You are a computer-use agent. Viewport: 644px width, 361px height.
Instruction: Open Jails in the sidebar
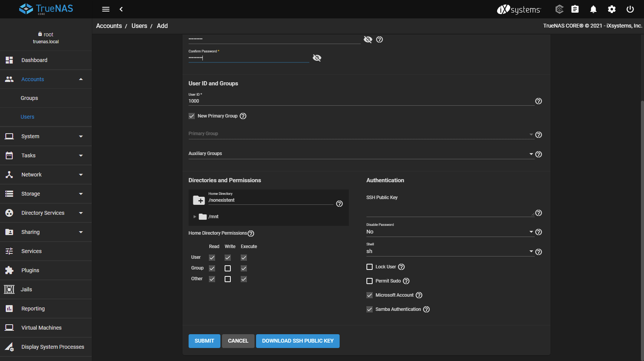click(x=46, y=289)
